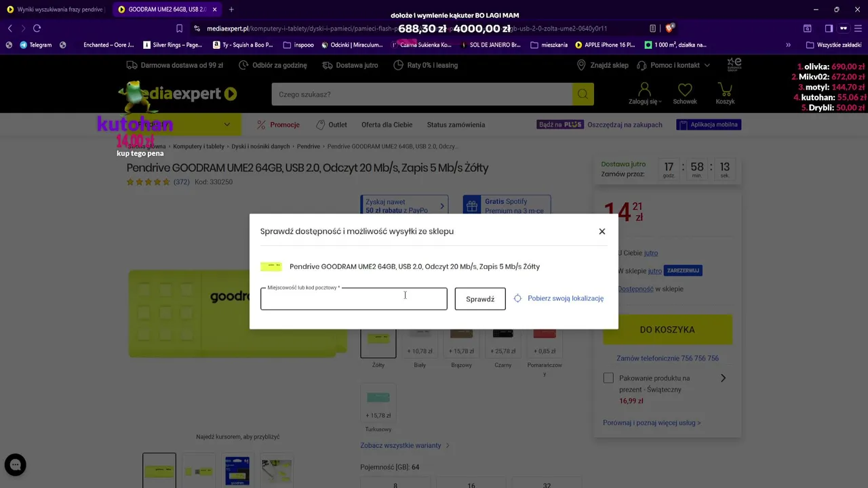This screenshot has width=868, height=488.
Task: Reload the page in browser
Action: pyautogui.click(x=37, y=28)
